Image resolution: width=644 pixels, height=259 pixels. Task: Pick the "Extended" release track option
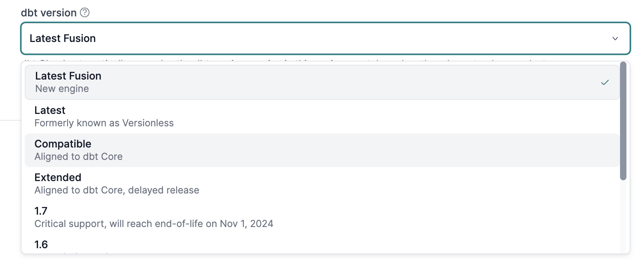pyautogui.click(x=58, y=177)
